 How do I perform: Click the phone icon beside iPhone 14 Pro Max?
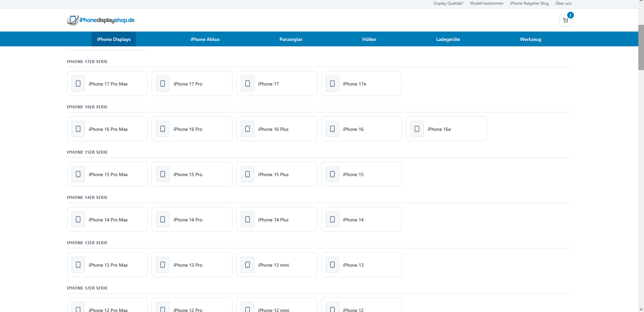[x=78, y=219]
